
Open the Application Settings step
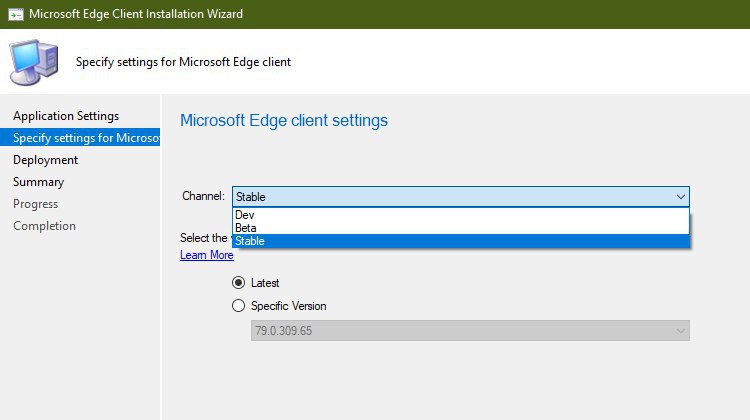pyautogui.click(x=66, y=116)
